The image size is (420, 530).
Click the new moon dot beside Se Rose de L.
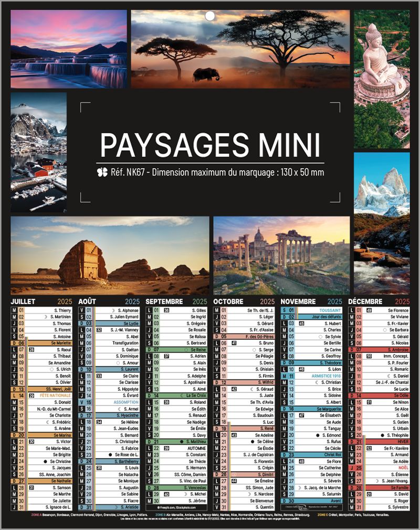(x=110, y=455)
